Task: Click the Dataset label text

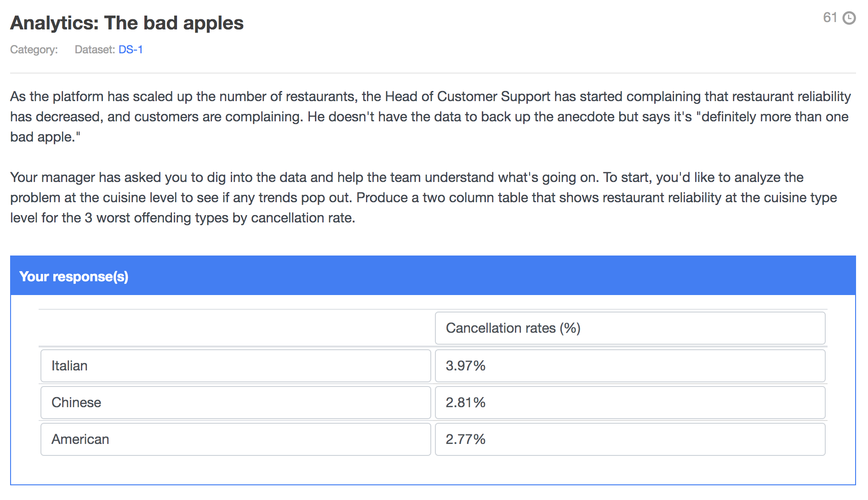Action: (x=95, y=50)
